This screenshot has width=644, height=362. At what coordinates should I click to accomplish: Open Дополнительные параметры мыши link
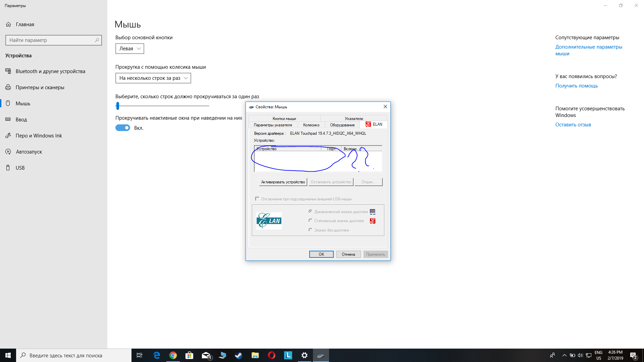[589, 50]
